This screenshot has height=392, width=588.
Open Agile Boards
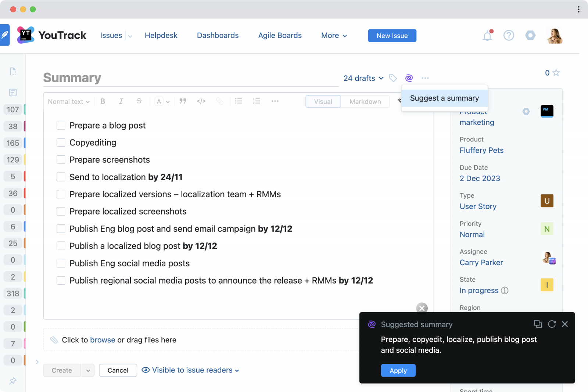(280, 36)
